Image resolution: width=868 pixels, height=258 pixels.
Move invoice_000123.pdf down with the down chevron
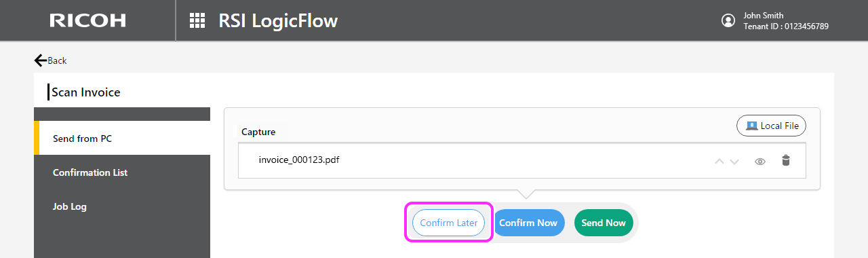pos(734,162)
